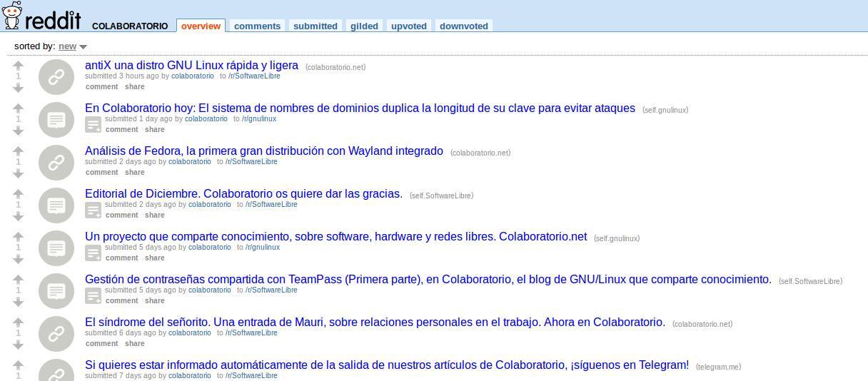
Task: Open the Telegram 'síguenos' post title
Action: (387, 365)
